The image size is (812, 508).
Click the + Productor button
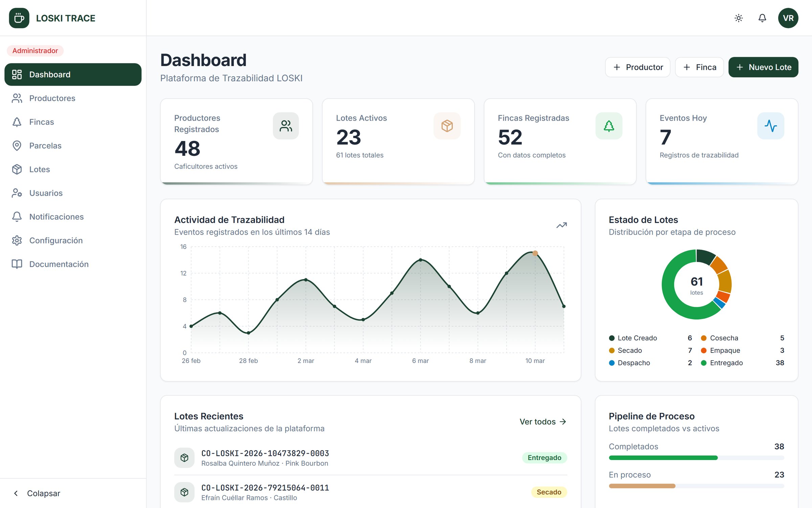click(x=637, y=67)
